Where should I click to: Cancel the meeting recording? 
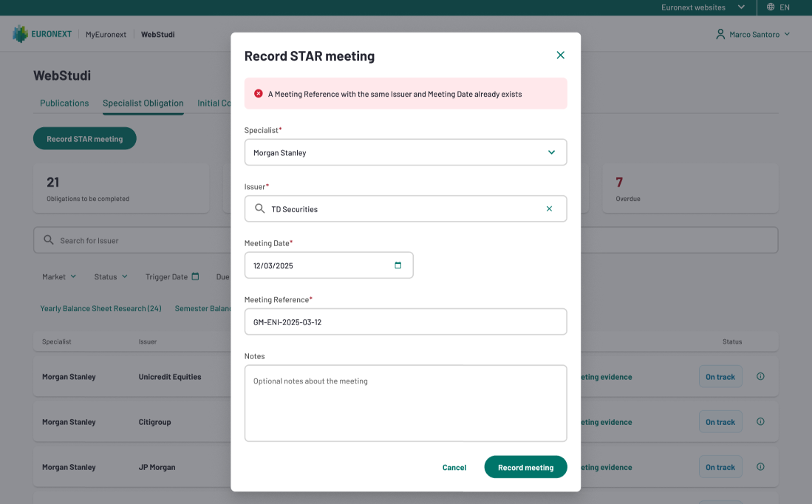(454, 467)
